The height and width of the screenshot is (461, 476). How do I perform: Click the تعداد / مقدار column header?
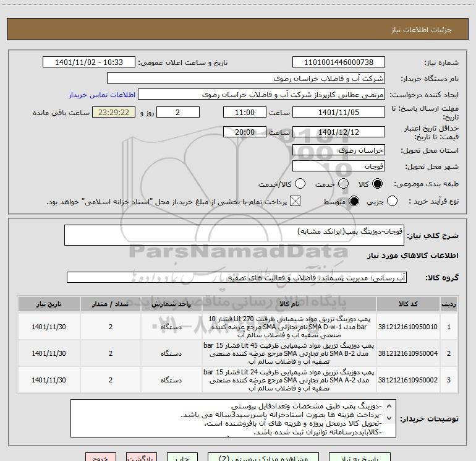(111, 304)
